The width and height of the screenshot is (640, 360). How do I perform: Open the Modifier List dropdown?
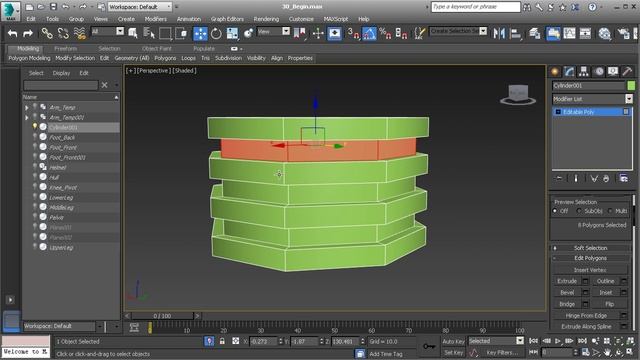click(592, 99)
